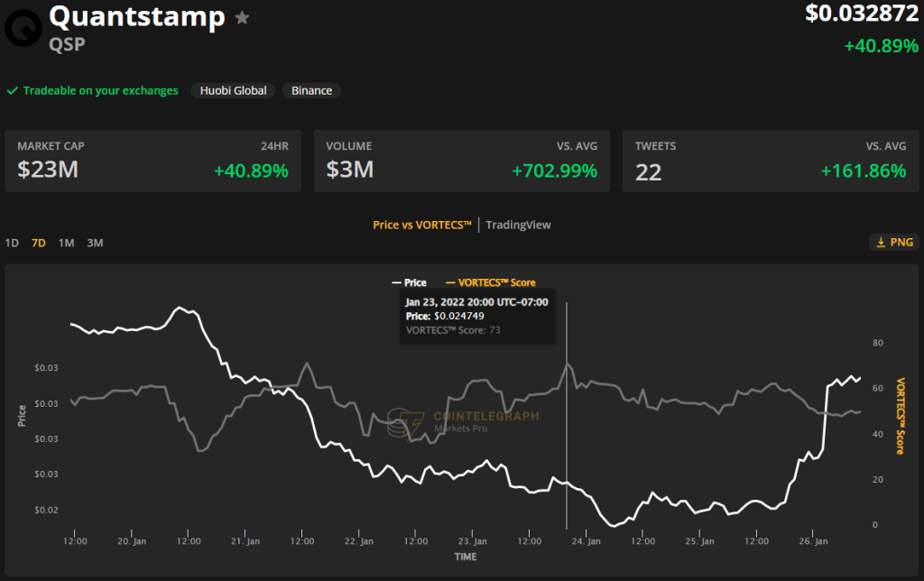Open the TradingView chart view

[x=518, y=225]
